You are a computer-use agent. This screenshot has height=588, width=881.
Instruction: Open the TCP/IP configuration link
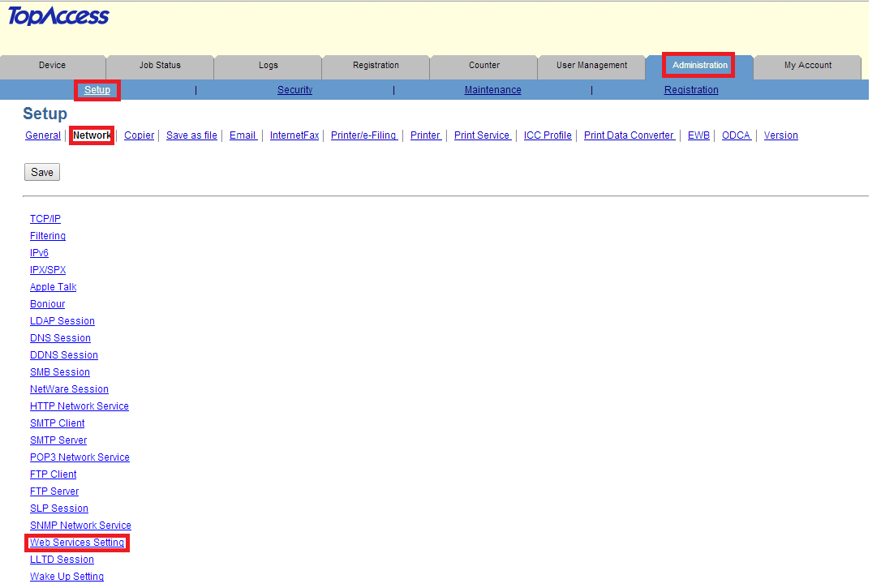click(x=45, y=218)
